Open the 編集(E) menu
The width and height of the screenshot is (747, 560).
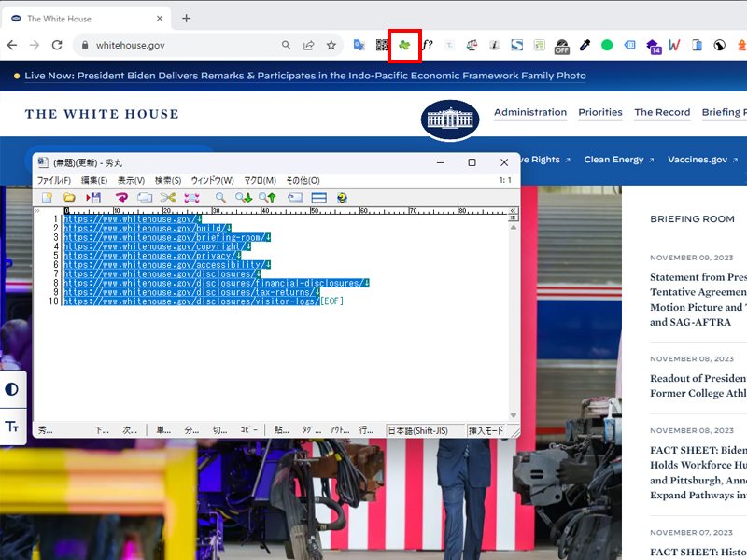(x=94, y=180)
